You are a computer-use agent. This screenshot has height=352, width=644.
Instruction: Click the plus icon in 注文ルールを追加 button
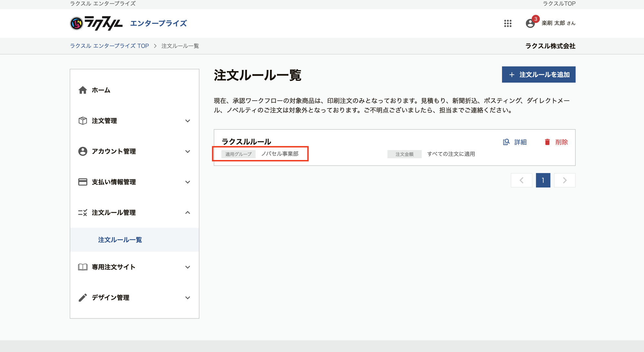[512, 75]
